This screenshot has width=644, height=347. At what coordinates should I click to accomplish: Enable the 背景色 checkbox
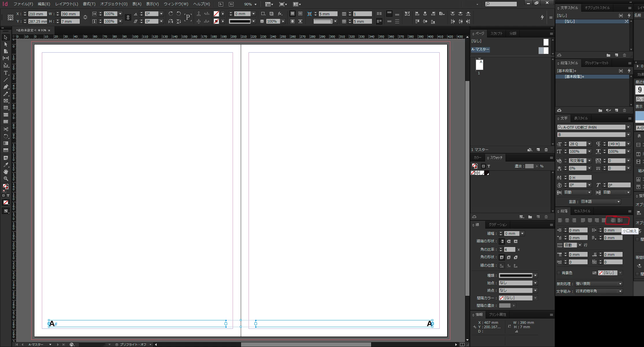point(559,273)
